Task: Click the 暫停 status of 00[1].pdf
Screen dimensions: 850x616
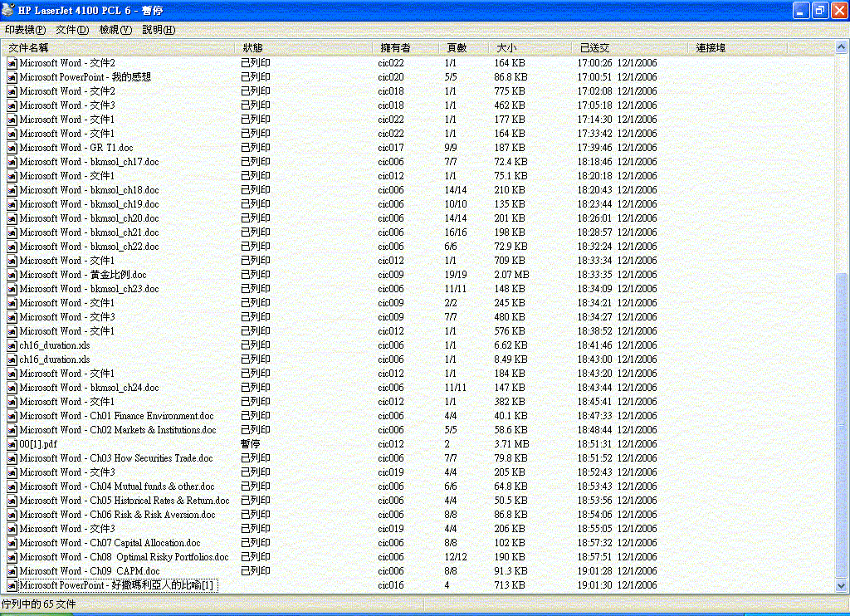Action: (251, 444)
